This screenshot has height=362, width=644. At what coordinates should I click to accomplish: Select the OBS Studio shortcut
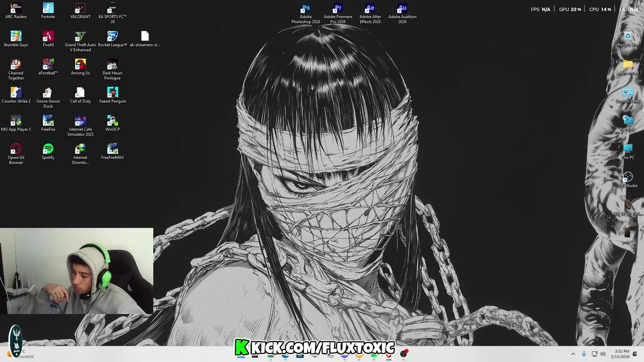628,180
